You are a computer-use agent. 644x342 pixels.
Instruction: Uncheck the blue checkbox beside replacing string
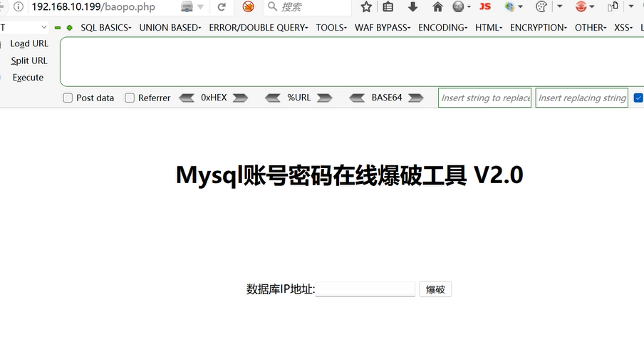point(638,98)
